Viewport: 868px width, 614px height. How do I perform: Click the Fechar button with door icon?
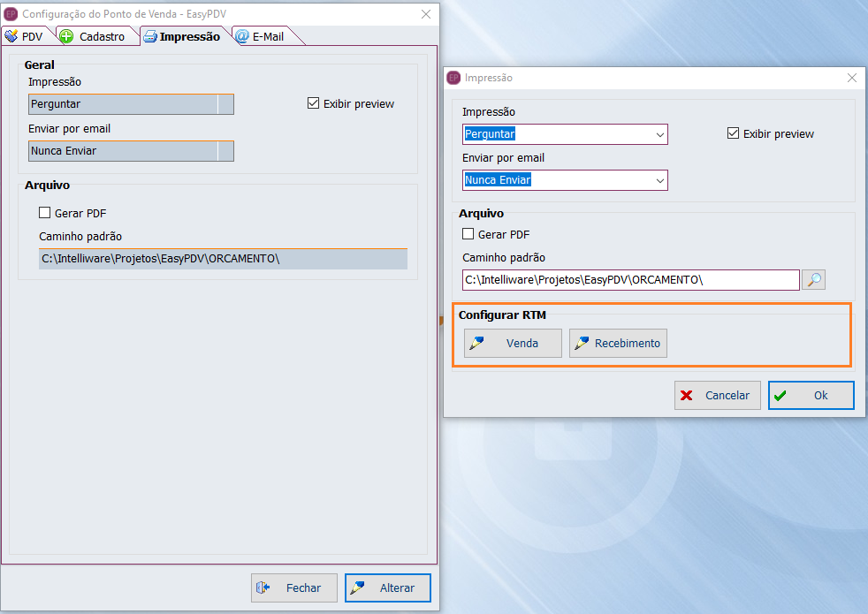[293, 588]
